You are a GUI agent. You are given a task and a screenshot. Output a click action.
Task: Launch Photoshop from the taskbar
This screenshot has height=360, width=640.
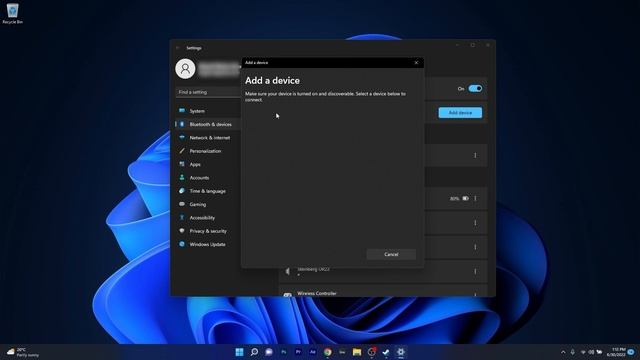(x=284, y=352)
